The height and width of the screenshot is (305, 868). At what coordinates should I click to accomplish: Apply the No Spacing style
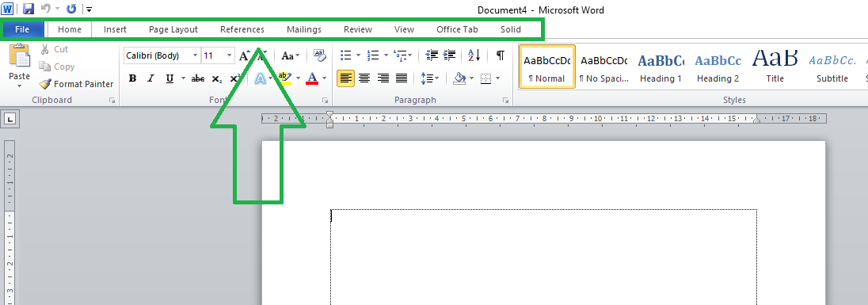coord(604,67)
